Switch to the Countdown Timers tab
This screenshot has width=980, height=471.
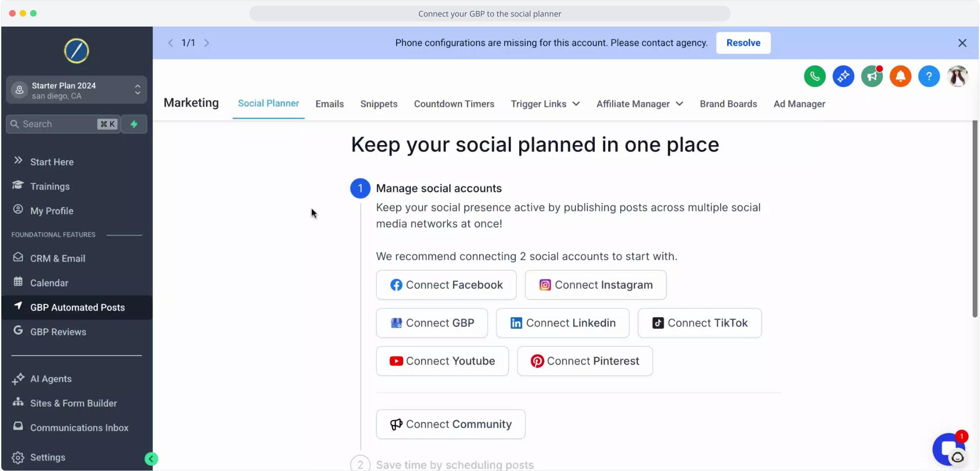point(454,104)
